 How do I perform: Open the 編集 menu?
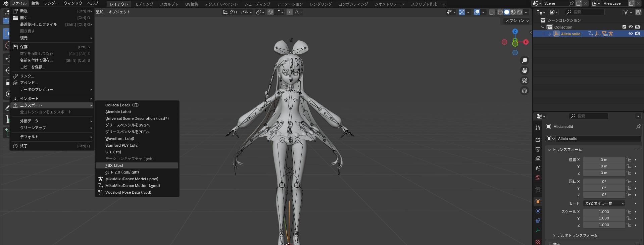(35, 3)
